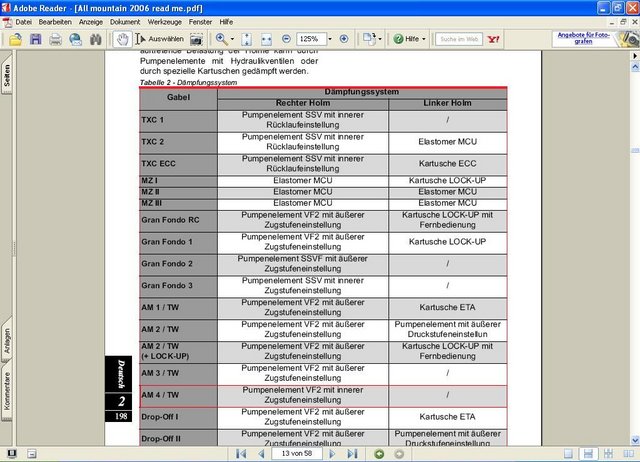640x462 pixels.
Task: Open the rotate view dropdown arrow
Action: tap(380, 39)
